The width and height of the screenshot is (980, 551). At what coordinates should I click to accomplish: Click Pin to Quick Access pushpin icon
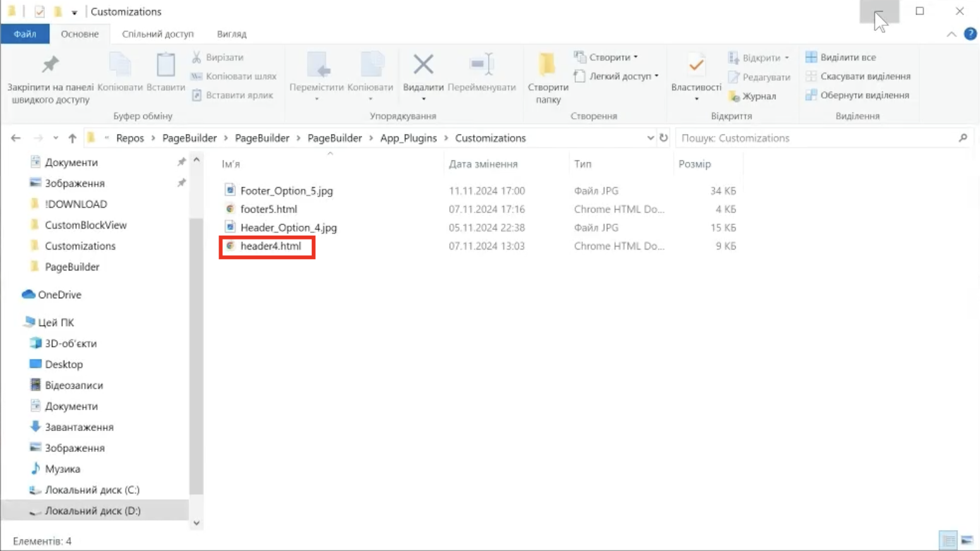[x=51, y=64]
